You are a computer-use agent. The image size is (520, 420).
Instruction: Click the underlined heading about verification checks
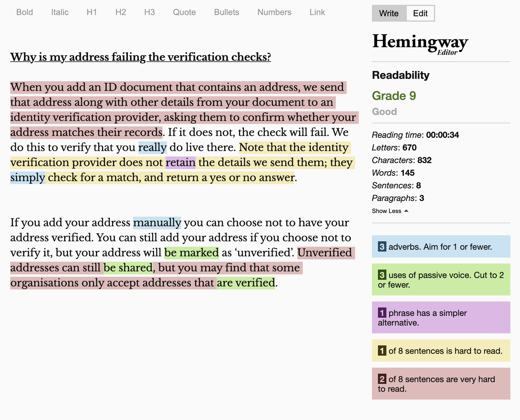click(141, 57)
